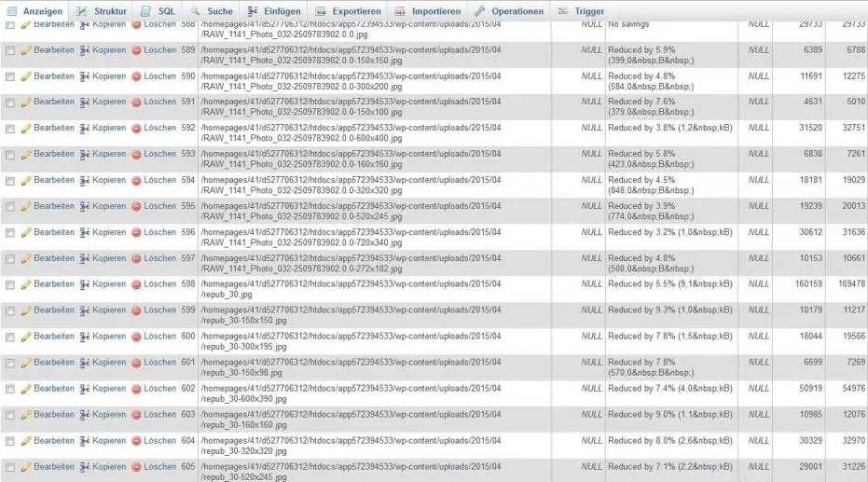
Task: Click the pencil edit icon for row 589
Action: pos(26,50)
